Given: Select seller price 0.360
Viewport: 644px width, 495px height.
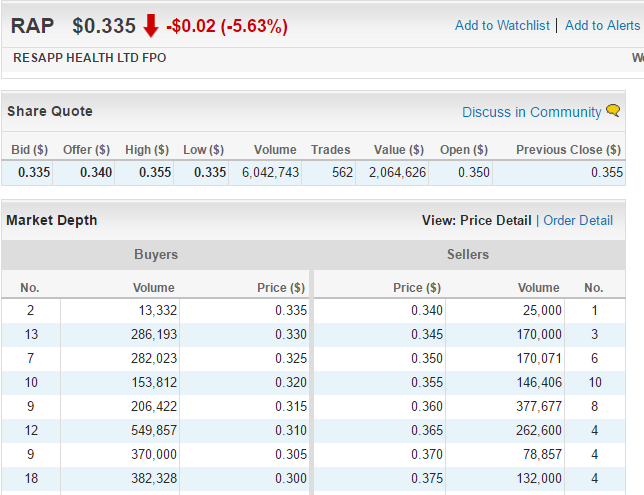Looking at the screenshot, I should pos(427,407).
